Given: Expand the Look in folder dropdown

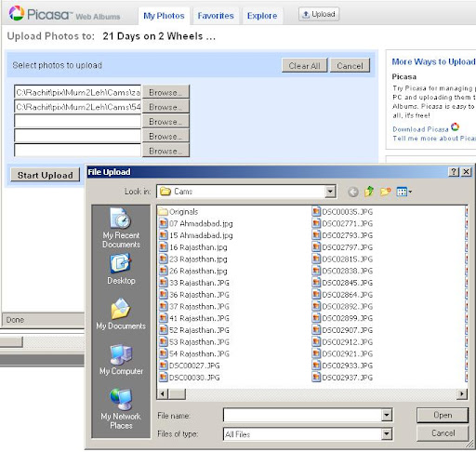Looking at the screenshot, I should (330, 192).
